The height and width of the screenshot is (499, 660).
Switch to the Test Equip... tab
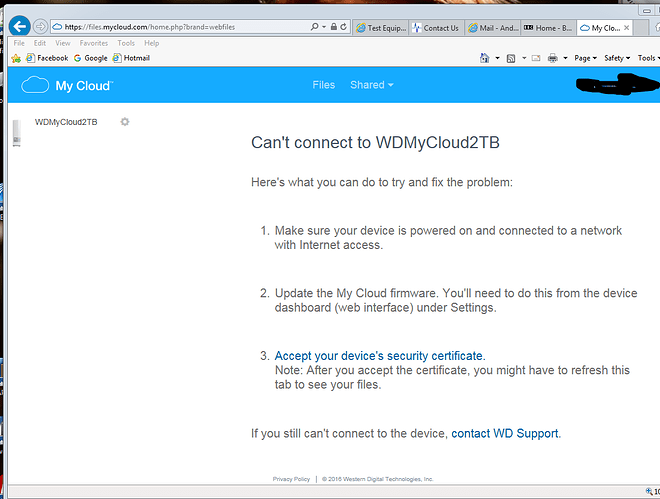[x=381, y=28]
